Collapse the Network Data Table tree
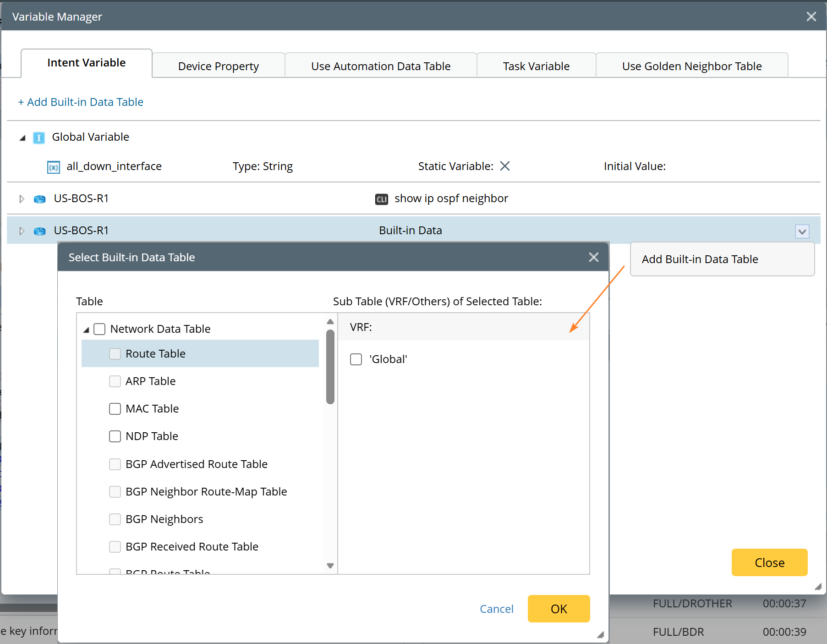Viewport: 827px width, 644px height. [86, 330]
